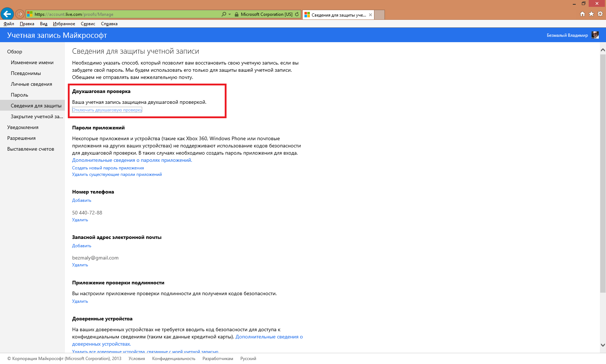
Task: Open Дополнительные сведения о доверенных устройствах link
Action: [269, 337]
